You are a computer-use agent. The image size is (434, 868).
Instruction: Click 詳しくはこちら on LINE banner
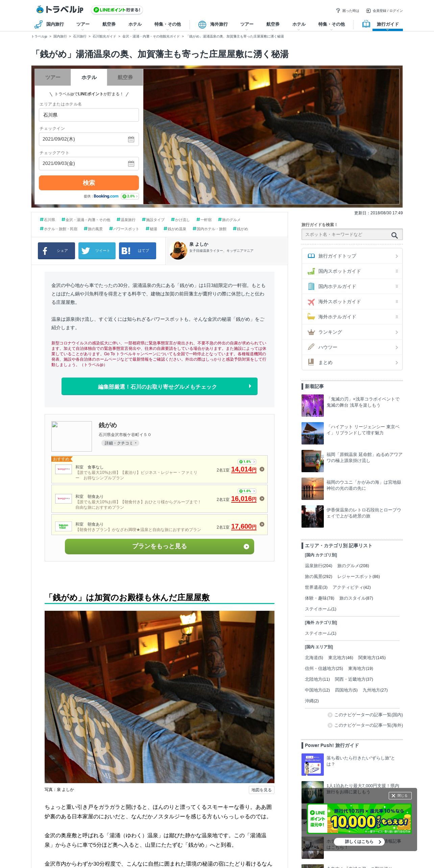tap(359, 842)
